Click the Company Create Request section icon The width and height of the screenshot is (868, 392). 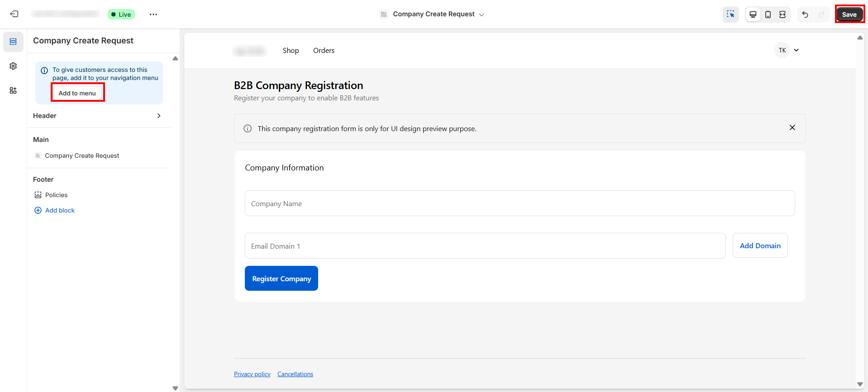coord(38,156)
